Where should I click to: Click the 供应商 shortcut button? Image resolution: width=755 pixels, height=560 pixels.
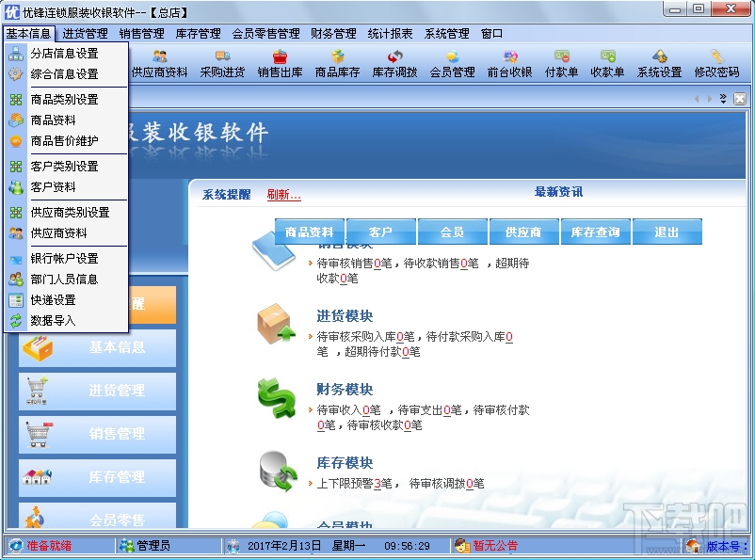pos(523,232)
